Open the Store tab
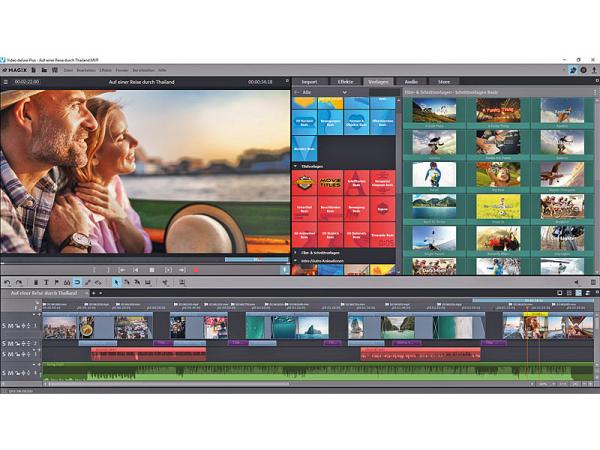 point(443,81)
